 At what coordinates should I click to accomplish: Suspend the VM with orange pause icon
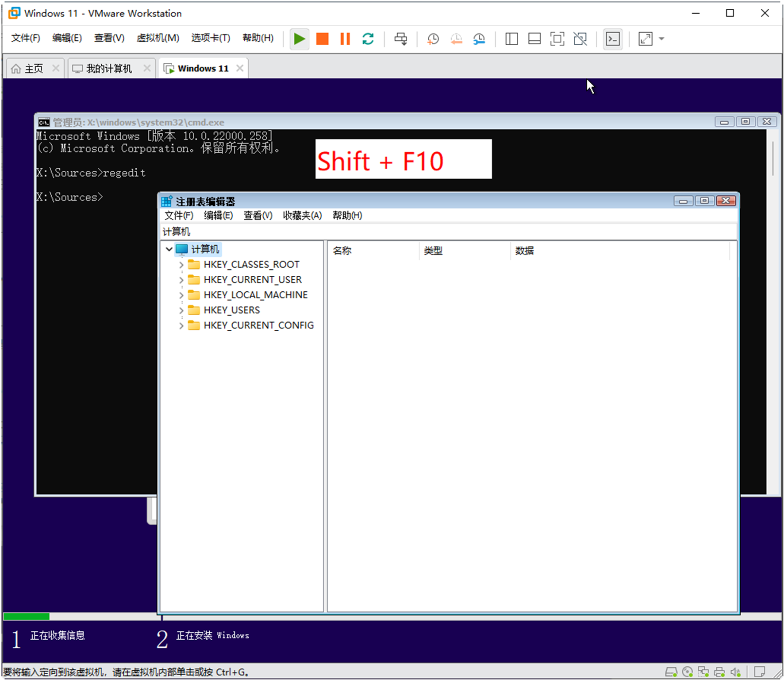(x=345, y=39)
